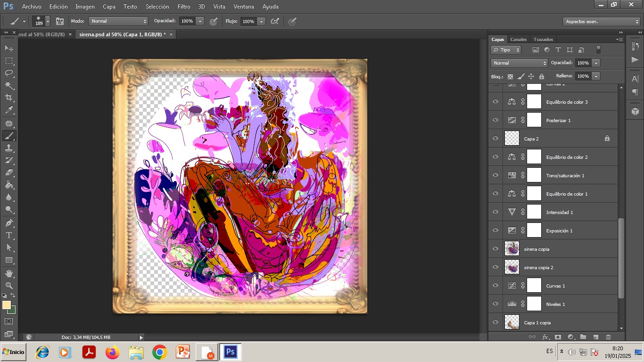Click the fx add layer style icon
Viewport: 644px width, 362px height.
pos(545,337)
